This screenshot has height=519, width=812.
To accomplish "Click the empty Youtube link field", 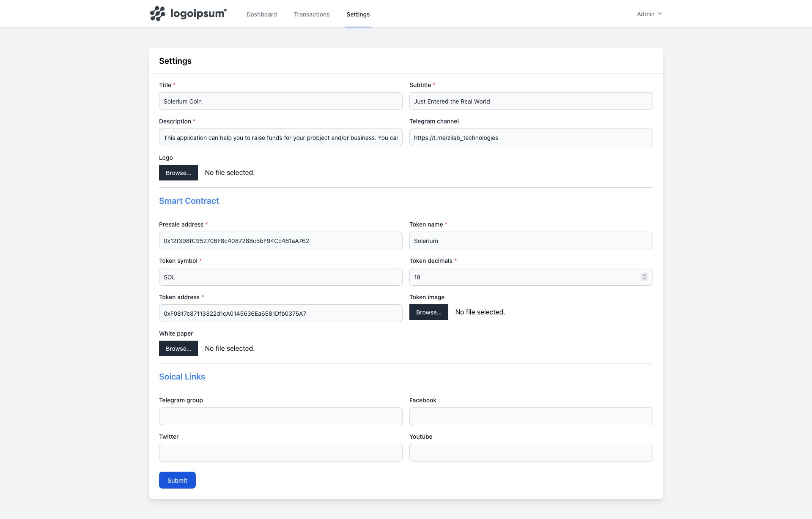I will pos(531,453).
